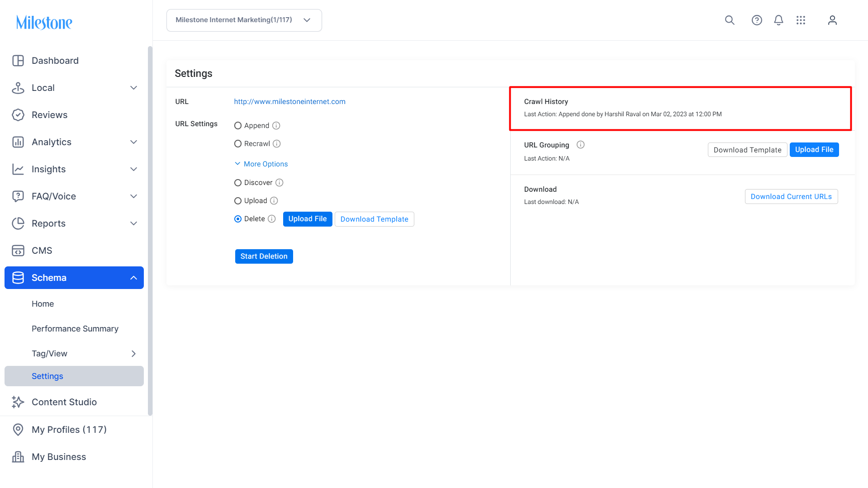Click Upload File beside Delete option
This screenshot has width=868, height=488.
pos(308,219)
